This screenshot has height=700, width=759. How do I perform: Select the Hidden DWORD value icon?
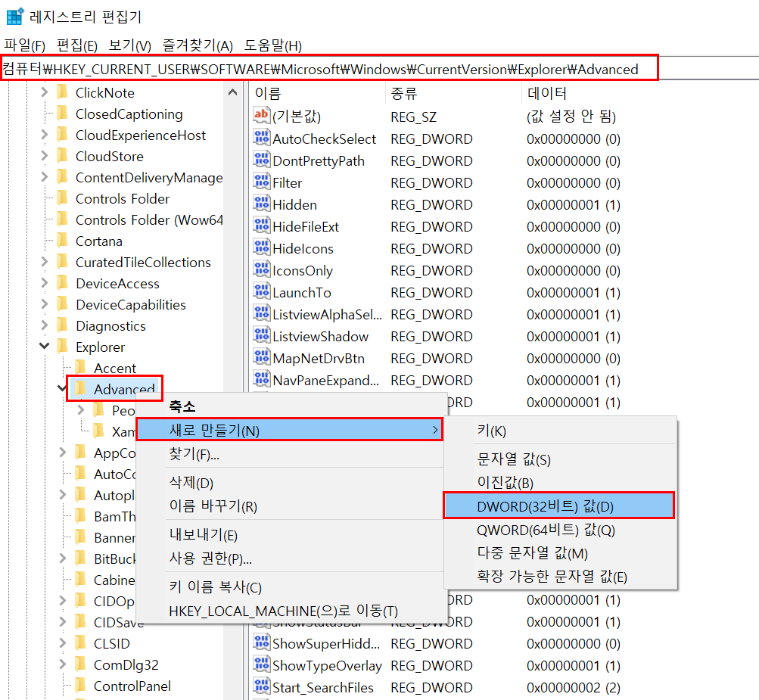[x=261, y=204]
